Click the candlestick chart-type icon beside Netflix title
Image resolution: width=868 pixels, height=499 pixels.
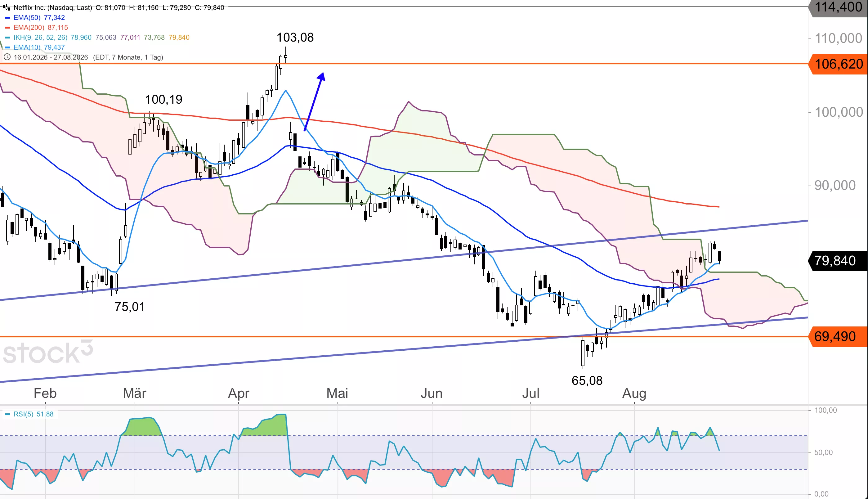[7, 7]
